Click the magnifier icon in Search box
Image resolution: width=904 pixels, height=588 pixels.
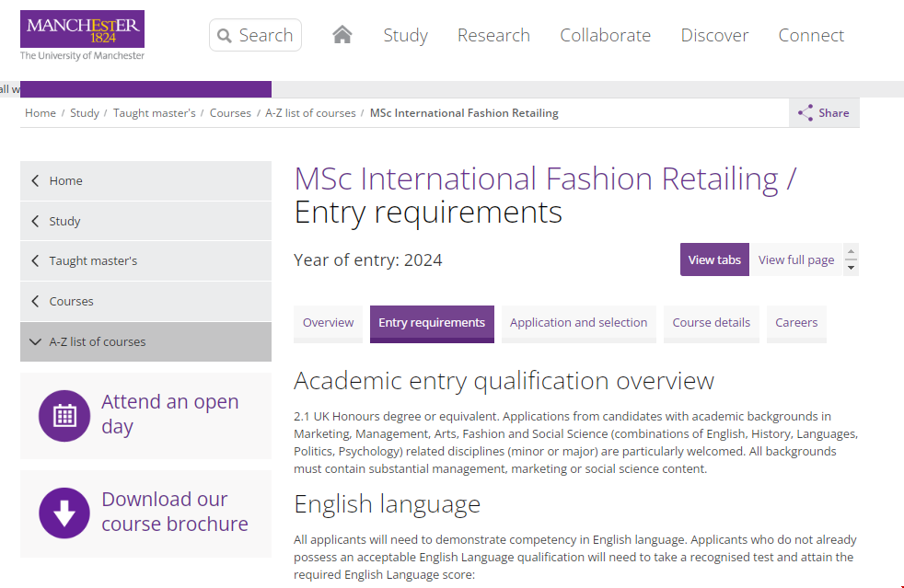[x=225, y=36]
